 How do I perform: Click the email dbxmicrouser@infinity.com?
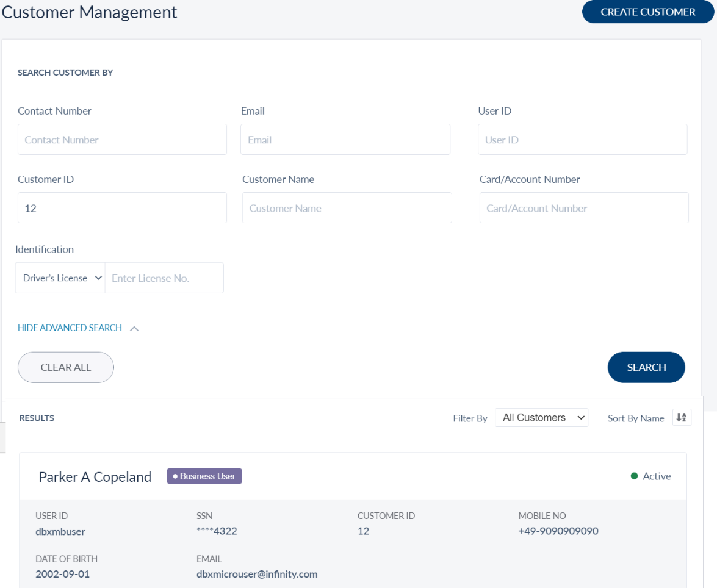pyautogui.click(x=257, y=574)
